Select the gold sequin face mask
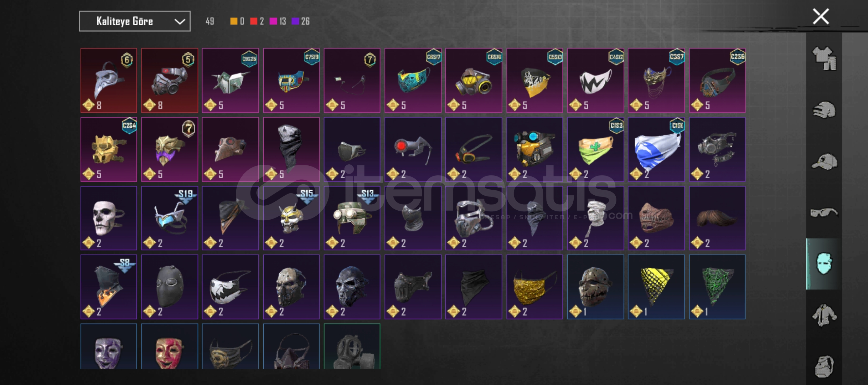The image size is (868, 385). pyautogui.click(x=534, y=287)
